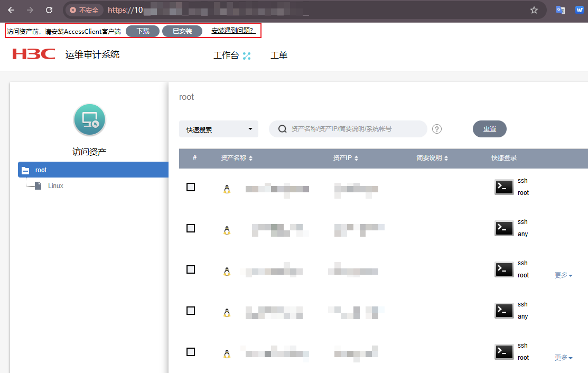The image size is (588, 373).
Task: Open the 安装遇到问题? link
Action: click(x=233, y=31)
